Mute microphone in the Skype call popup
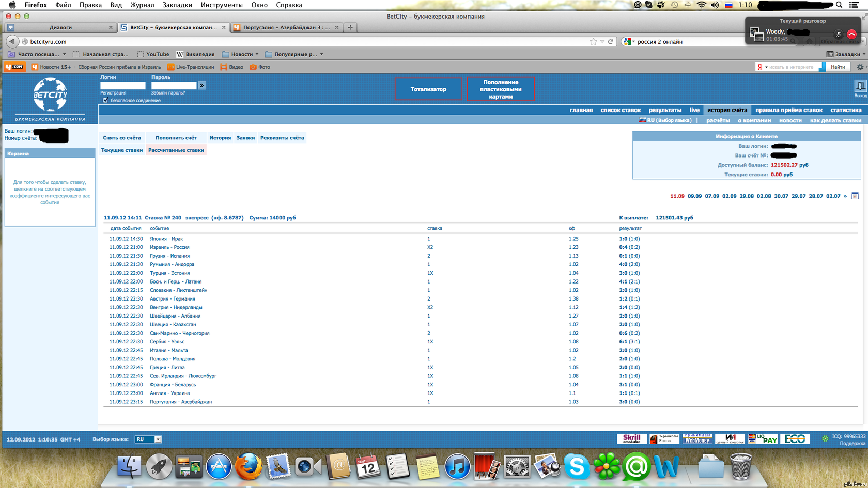This screenshot has height=488, width=868. click(x=838, y=35)
